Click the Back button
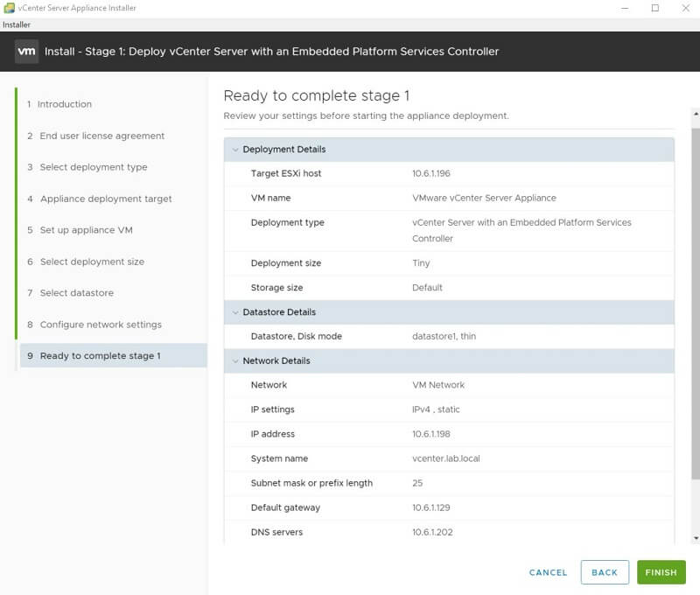 click(605, 572)
